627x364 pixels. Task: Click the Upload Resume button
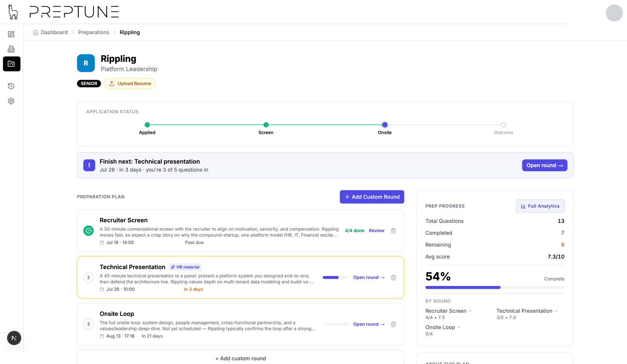click(130, 83)
